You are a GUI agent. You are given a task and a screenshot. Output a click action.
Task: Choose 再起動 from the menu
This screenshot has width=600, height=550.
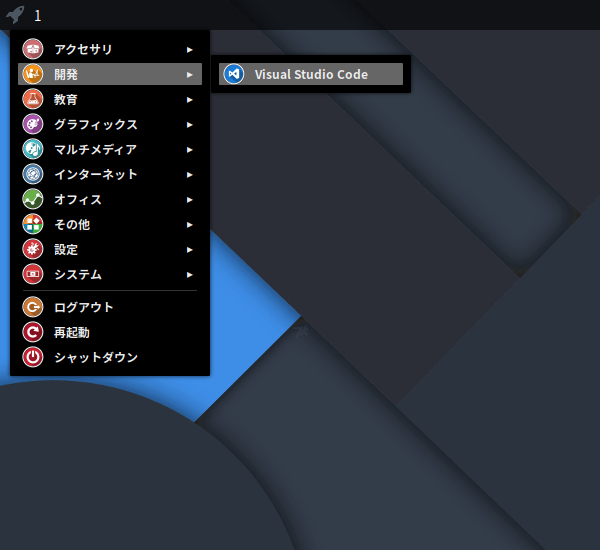(110, 332)
